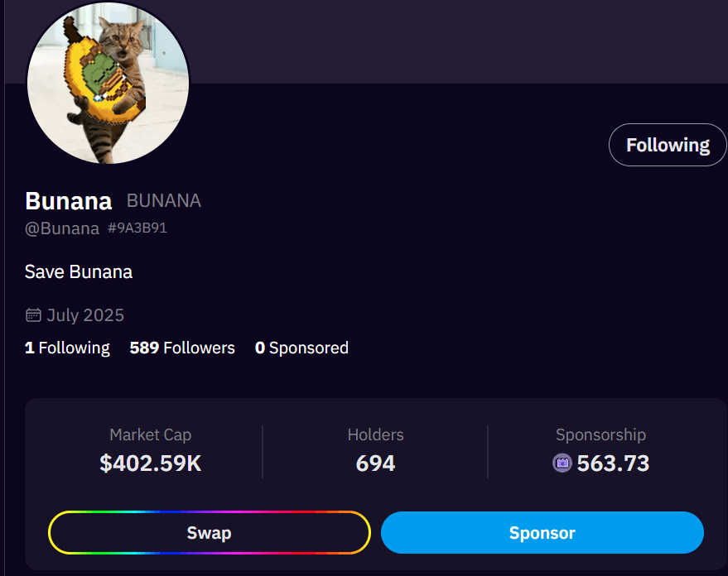The width and height of the screenshot is (728, 576).
Task: Click the Save Bunana bio text
Action: click(x=79, y=271)
